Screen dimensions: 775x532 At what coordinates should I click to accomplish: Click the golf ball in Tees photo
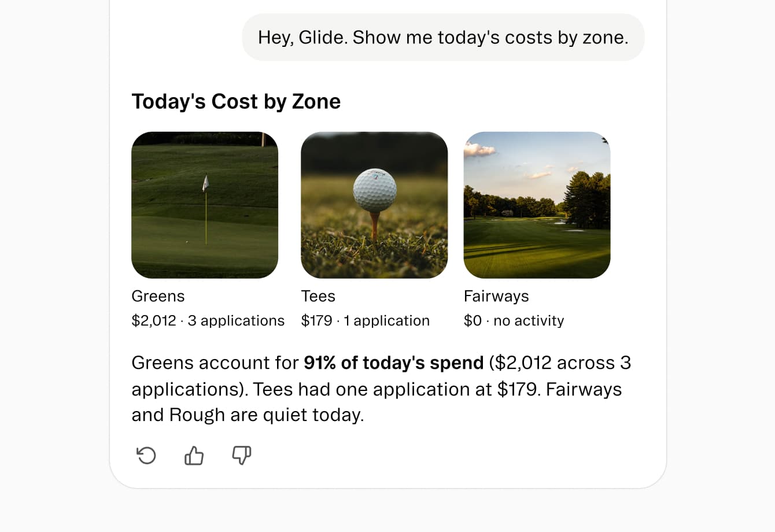375,190
